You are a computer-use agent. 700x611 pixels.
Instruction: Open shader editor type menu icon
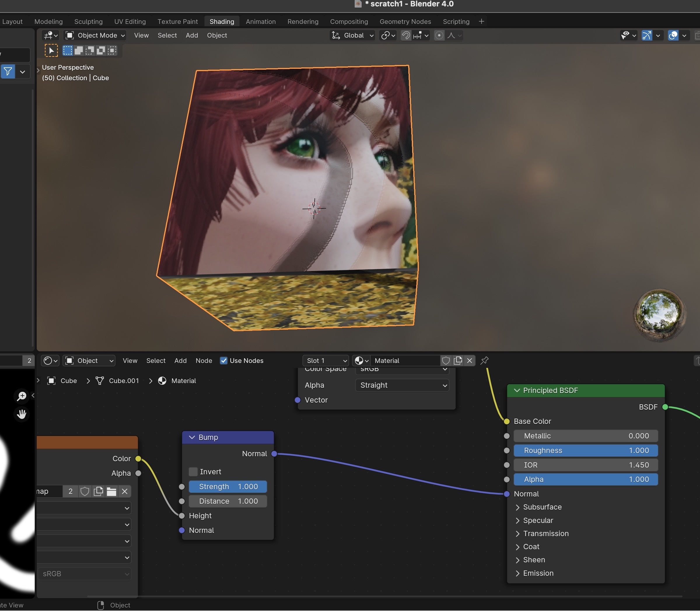50,361
